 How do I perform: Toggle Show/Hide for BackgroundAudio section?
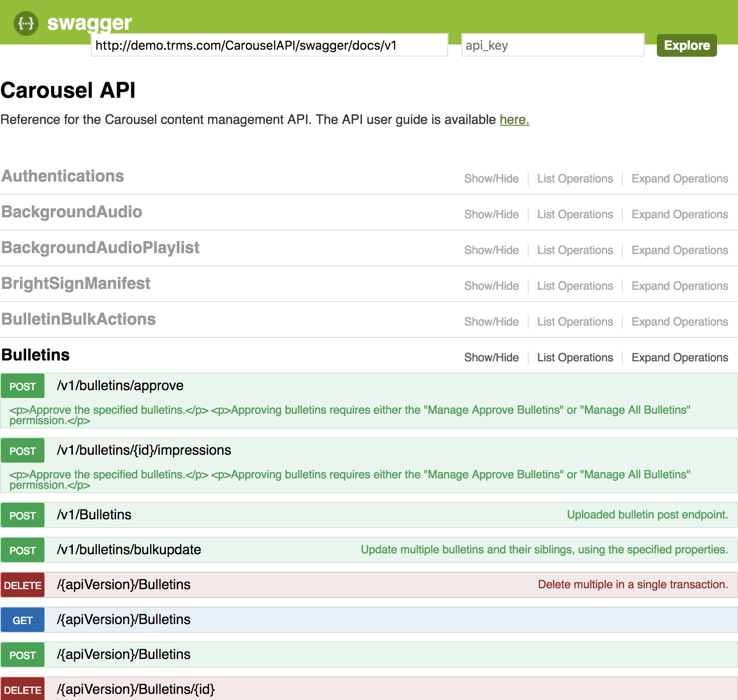491,214
